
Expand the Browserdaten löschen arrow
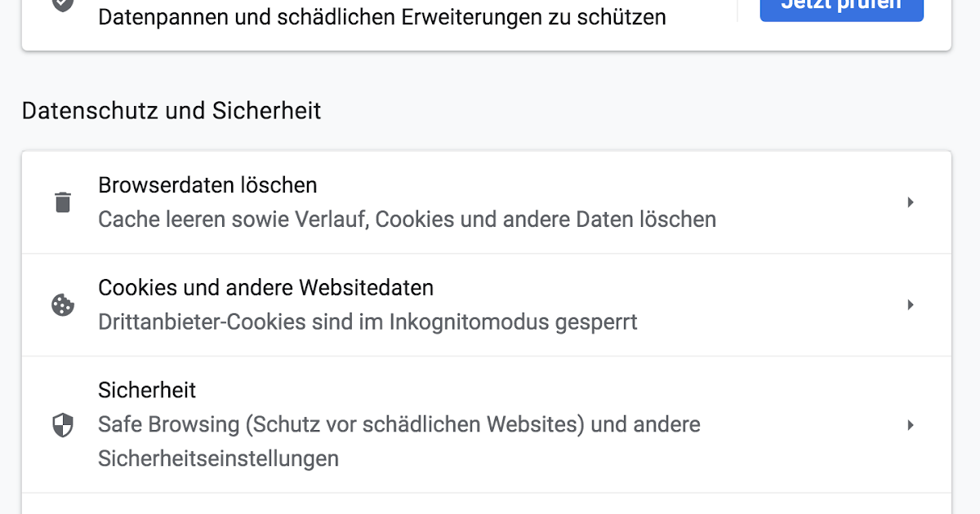coord(911,202)
